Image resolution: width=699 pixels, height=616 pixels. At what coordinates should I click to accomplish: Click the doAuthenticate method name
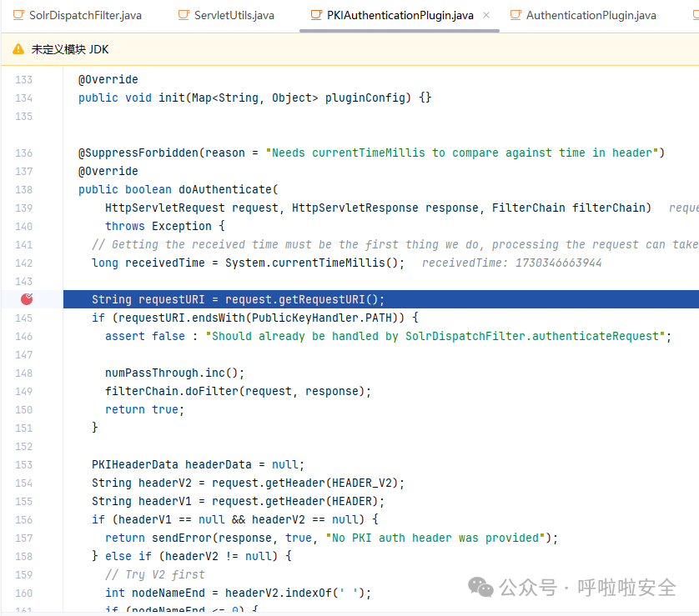[225, 190]
